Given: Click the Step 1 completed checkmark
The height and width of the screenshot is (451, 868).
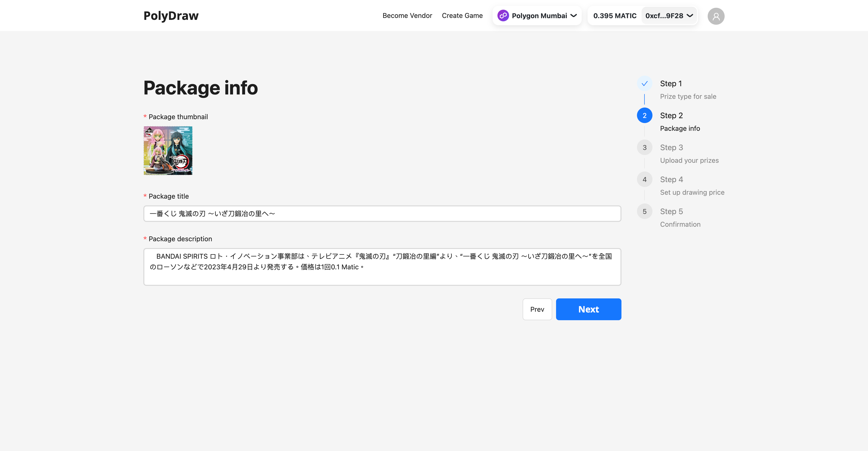Looking at the screenshot, I should [x=645, y=83].
